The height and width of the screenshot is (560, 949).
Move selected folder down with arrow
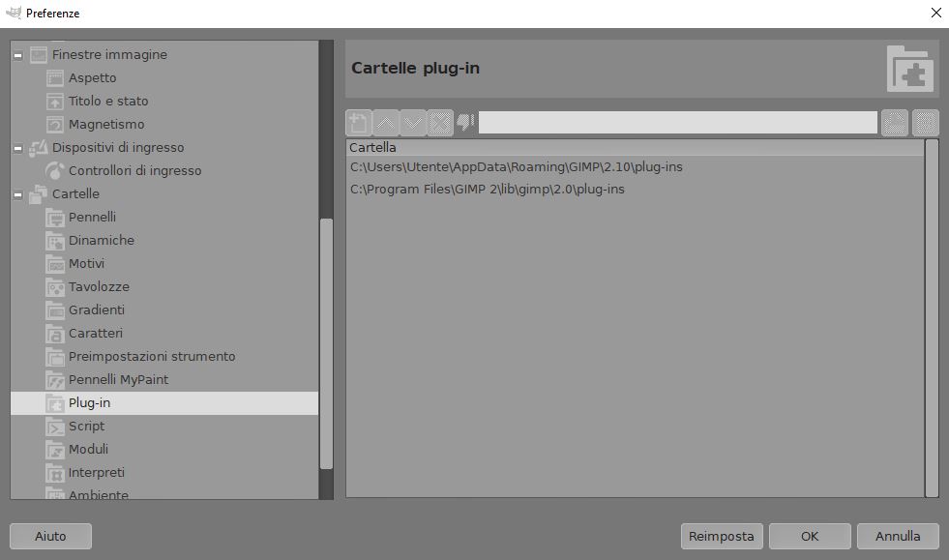click(413, 123)
